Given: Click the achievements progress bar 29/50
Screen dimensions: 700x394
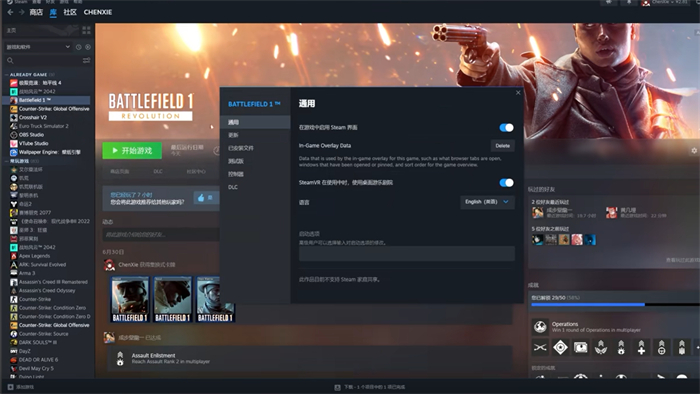Looking at the screenshot, I should 615,304.
